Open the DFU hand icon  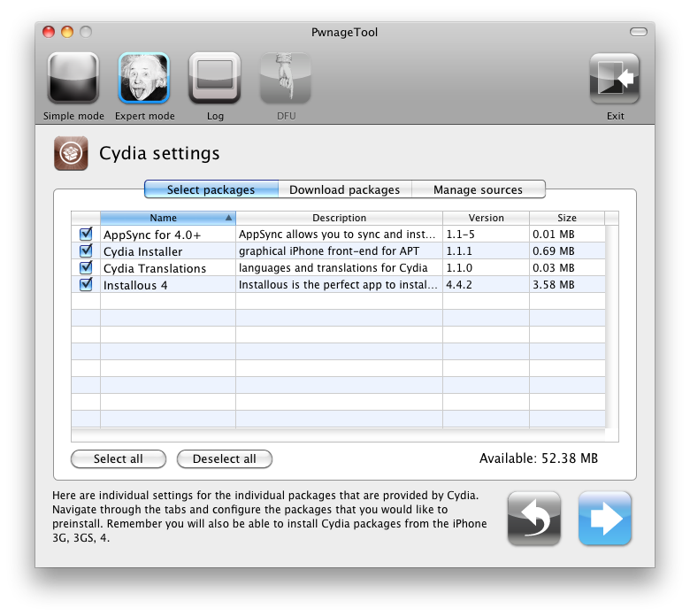coord(286,78)
